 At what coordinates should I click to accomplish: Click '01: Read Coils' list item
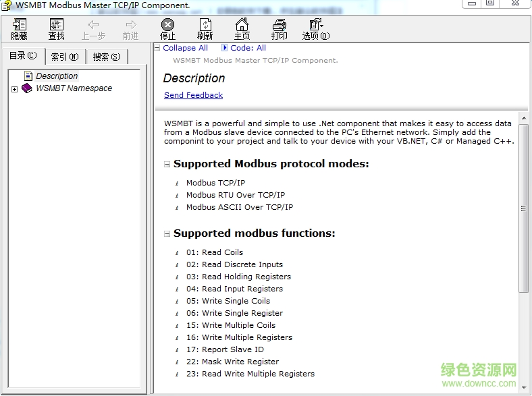coord(215,252)
